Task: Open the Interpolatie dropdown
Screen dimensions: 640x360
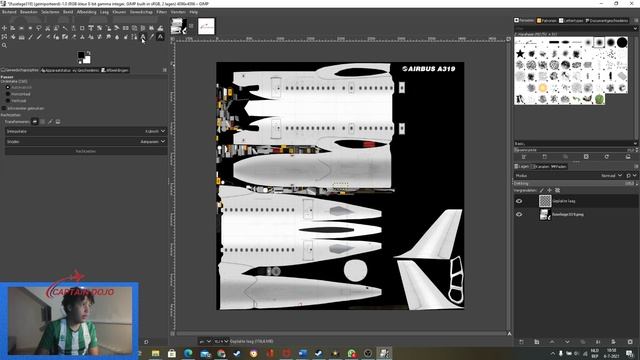Action: [86, 131]
